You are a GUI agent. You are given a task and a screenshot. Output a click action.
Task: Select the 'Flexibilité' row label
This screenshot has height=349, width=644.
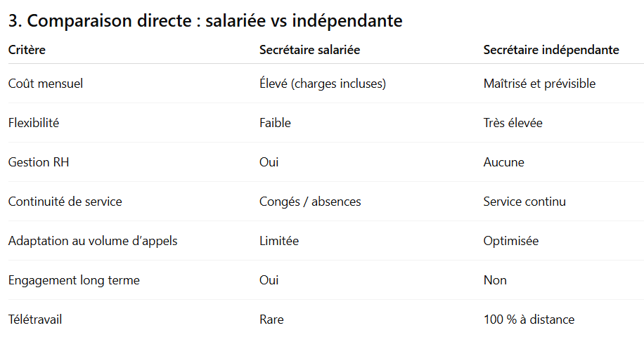tap(34, 123)
